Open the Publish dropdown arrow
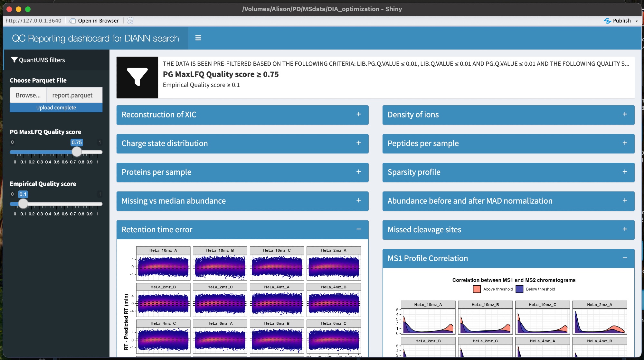 point(637,21)
